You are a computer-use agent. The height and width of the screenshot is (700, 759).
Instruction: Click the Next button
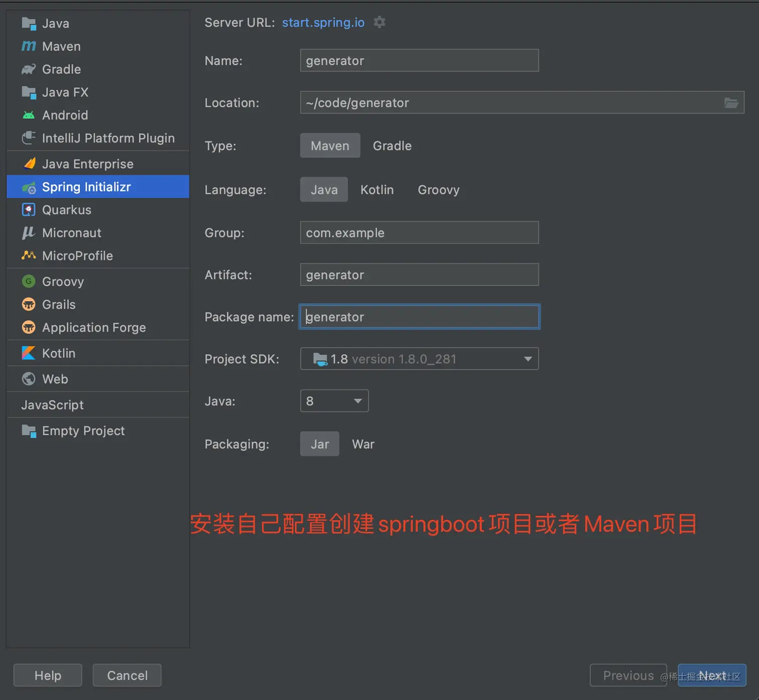pos(712,675)
